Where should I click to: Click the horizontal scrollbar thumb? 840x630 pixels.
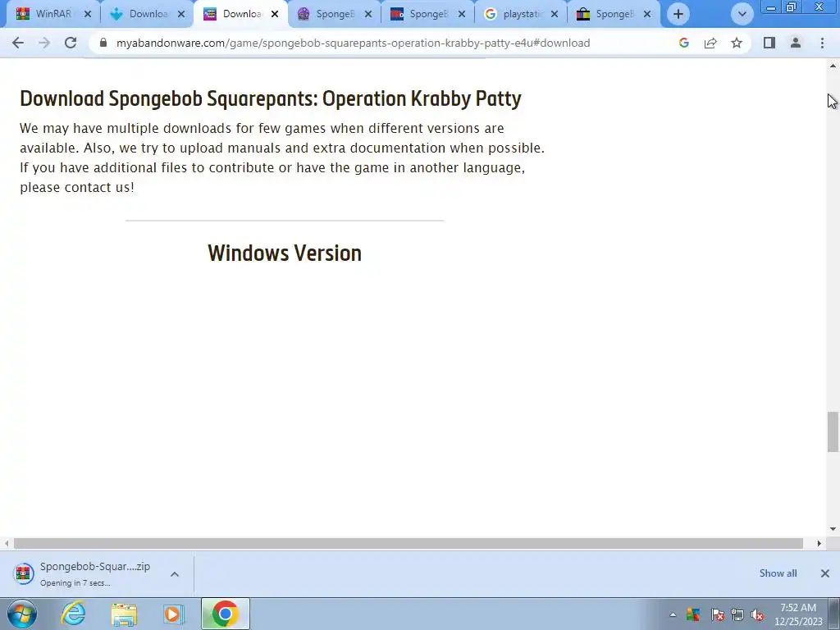pyautogui.click(x=409, y=543)
